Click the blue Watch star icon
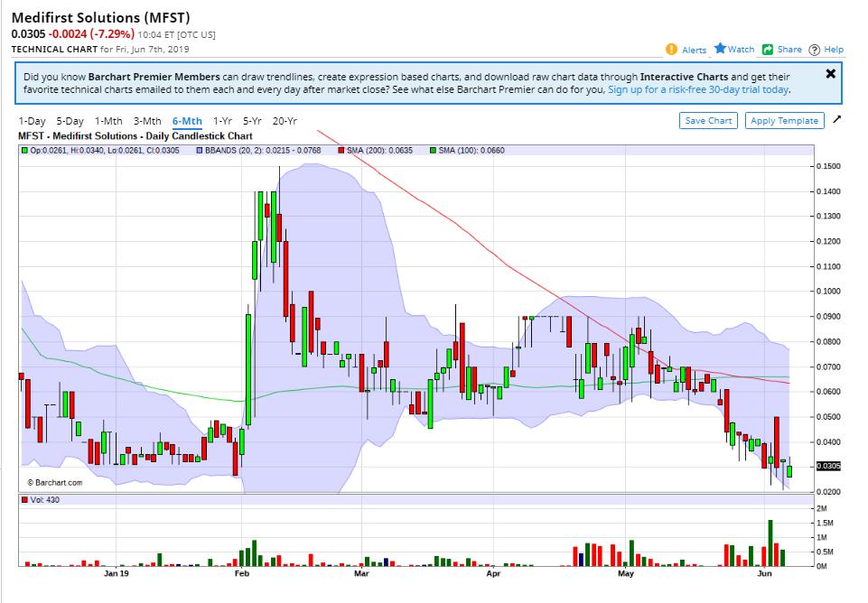Viewport: 868px width, 603px height. coord(720,48)
